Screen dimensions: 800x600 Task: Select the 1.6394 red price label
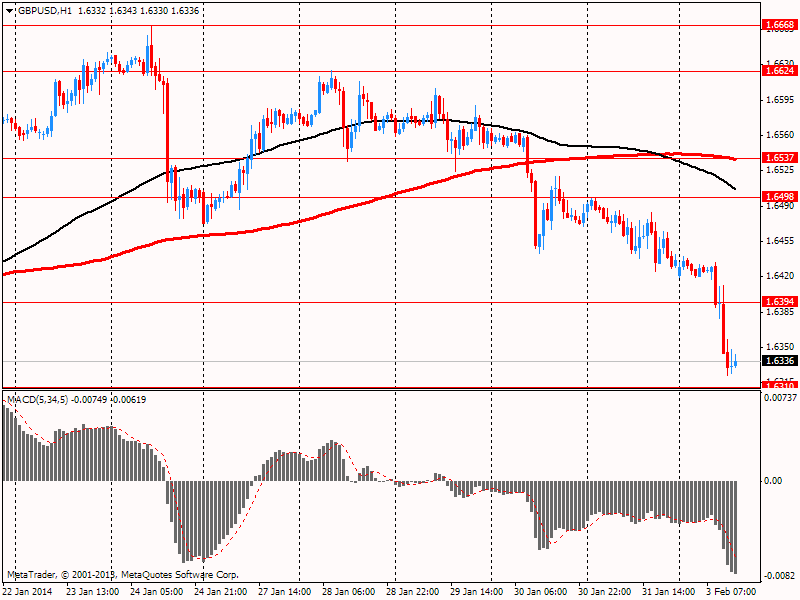779,302
